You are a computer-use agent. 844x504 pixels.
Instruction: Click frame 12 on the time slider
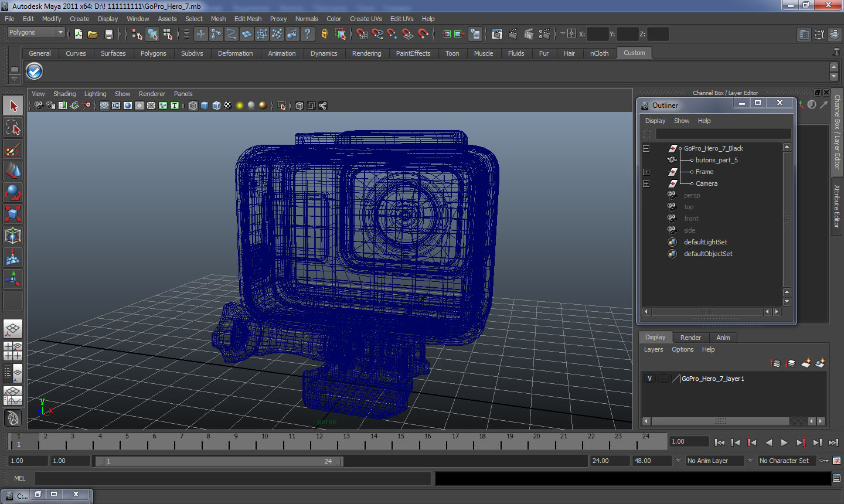pyautogui.click(x=319, y=441)
